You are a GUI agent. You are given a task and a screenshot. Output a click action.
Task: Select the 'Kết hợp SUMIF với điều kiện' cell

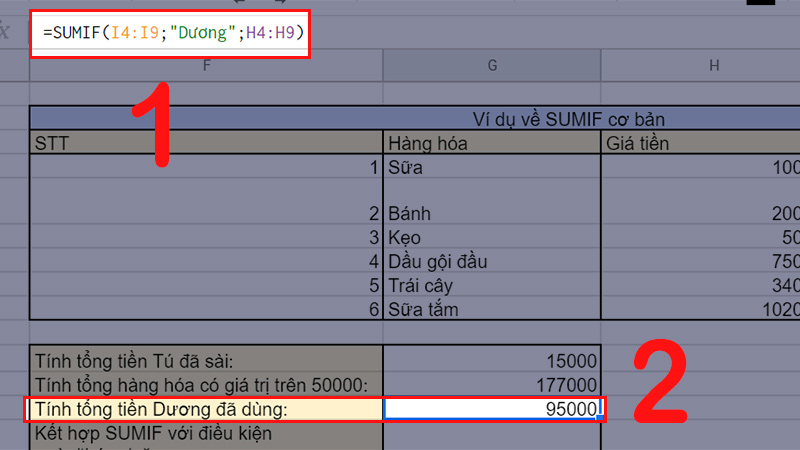pyautogui.click(x=205, y=435)
